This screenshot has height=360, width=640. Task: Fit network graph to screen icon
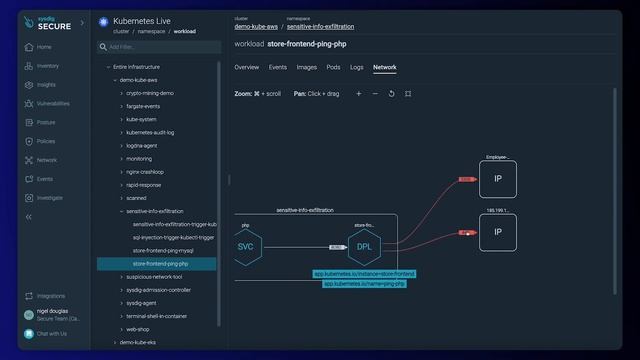pos(408,94)
